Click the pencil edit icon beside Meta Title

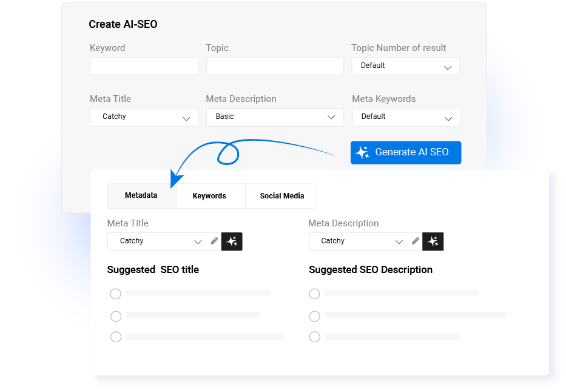[214, 241]
